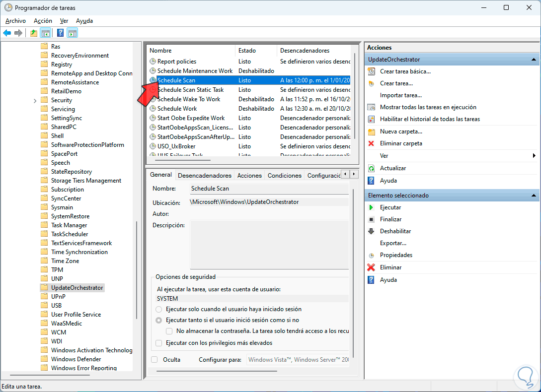The image size is (541, 392).
Task: Click Exportar... action
Action: click(393, 243)
